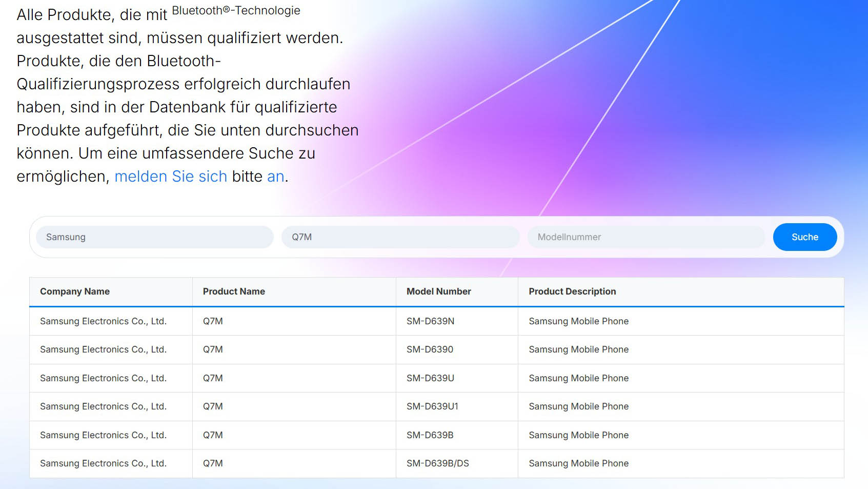Click the SM-D639U1 model number cell
Image resolution: width=868 pixels, height=489 pixels.
tap(432, 406)
